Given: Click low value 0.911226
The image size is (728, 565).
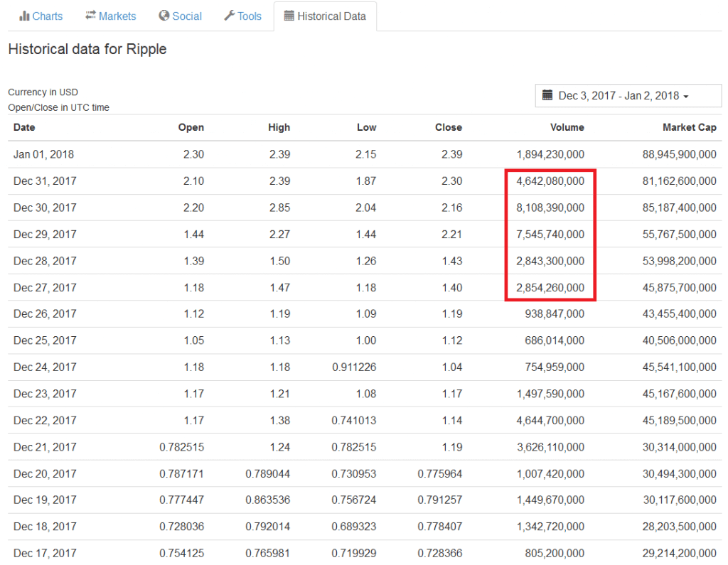Looking at the screenshot, I should [354, 367].
